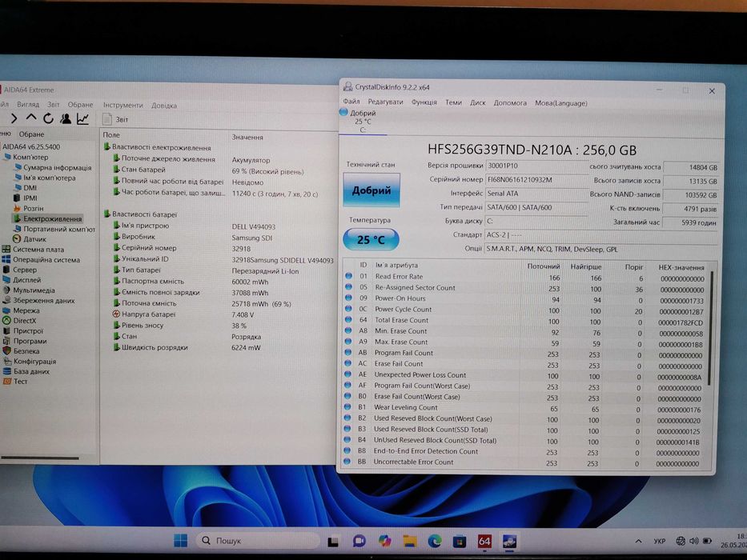Image resolution: width=747 pixels, height=560 pixels.
Task: Open AIDA64 taskbar icon
Action: click(x=484, y=542)
